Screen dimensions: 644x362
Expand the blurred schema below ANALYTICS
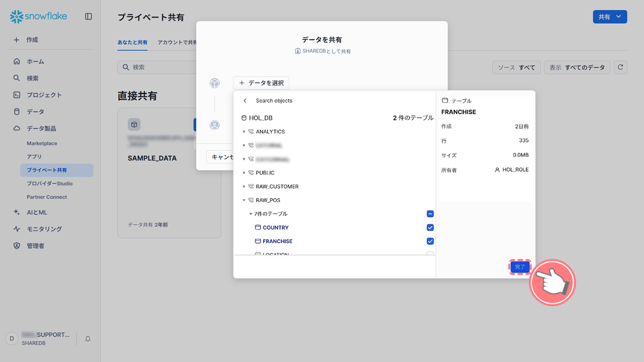point(244,145)
